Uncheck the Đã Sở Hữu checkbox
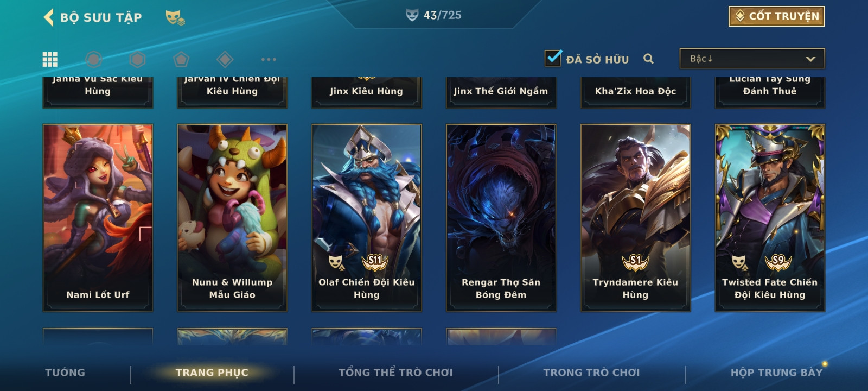The height and width of the screenshot is (391, 868). coord(553,58)
